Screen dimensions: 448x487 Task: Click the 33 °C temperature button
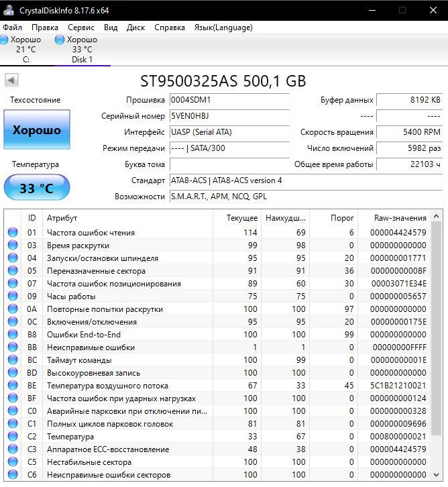click(37, 187)
